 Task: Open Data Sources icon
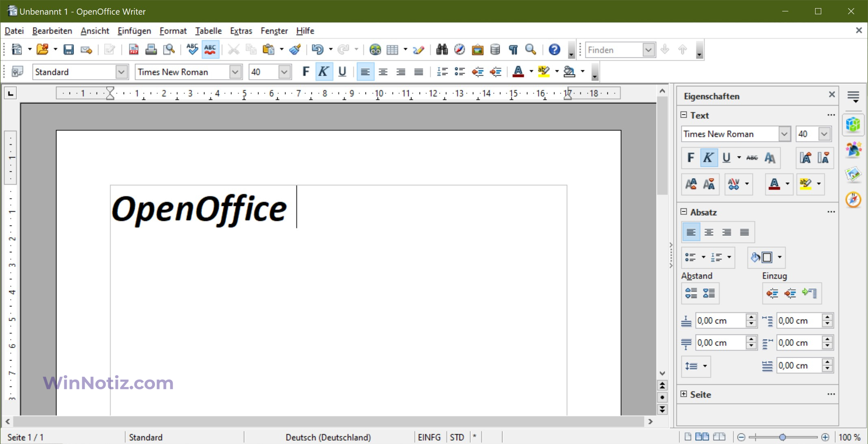[495, 50]
